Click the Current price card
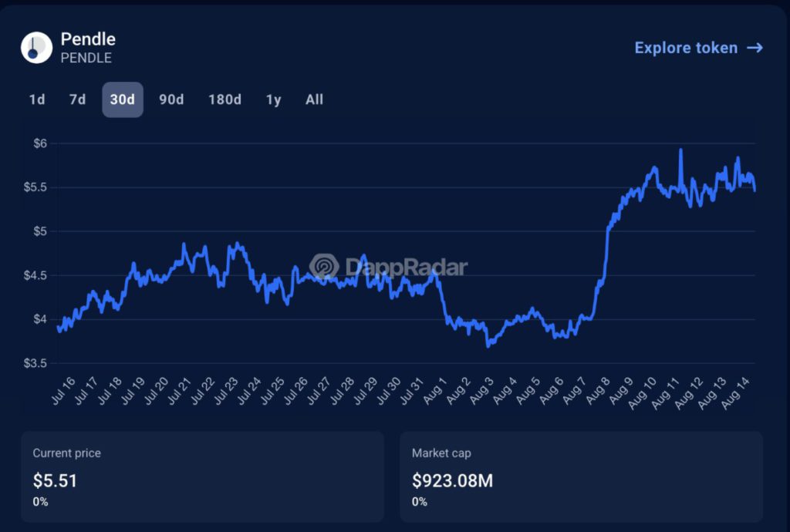Image resolution: width=790 pixels, height=532 pixels. (202, 476)
